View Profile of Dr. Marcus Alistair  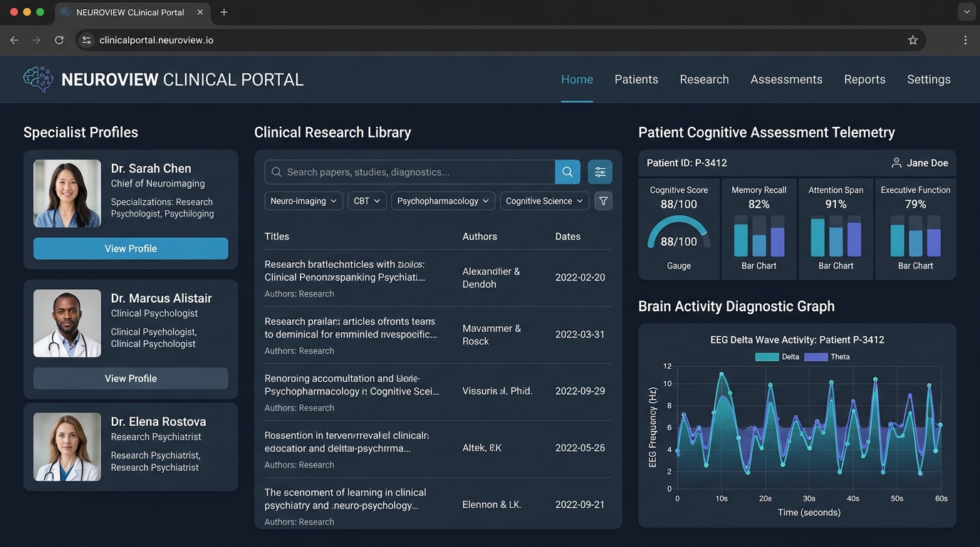[131, 378]
